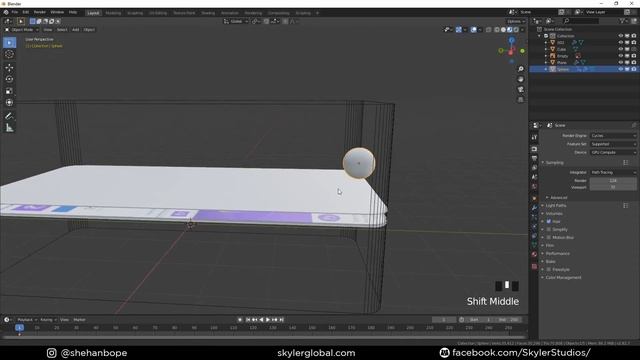Click the outliner search field

point(581,21)
